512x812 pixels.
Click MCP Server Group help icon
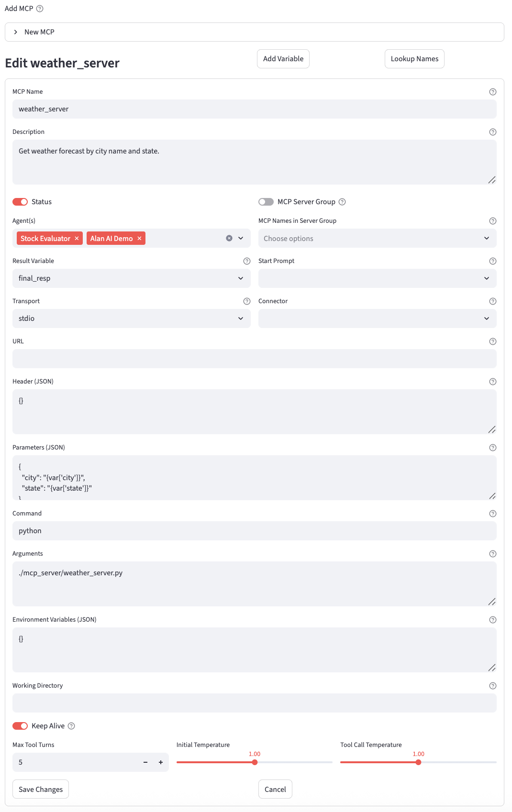point(342,202)
